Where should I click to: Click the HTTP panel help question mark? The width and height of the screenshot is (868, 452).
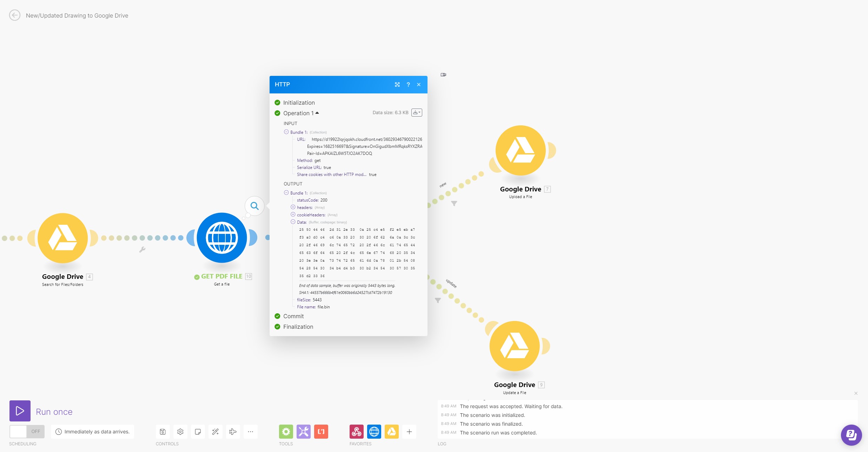(x=408, y=85)
